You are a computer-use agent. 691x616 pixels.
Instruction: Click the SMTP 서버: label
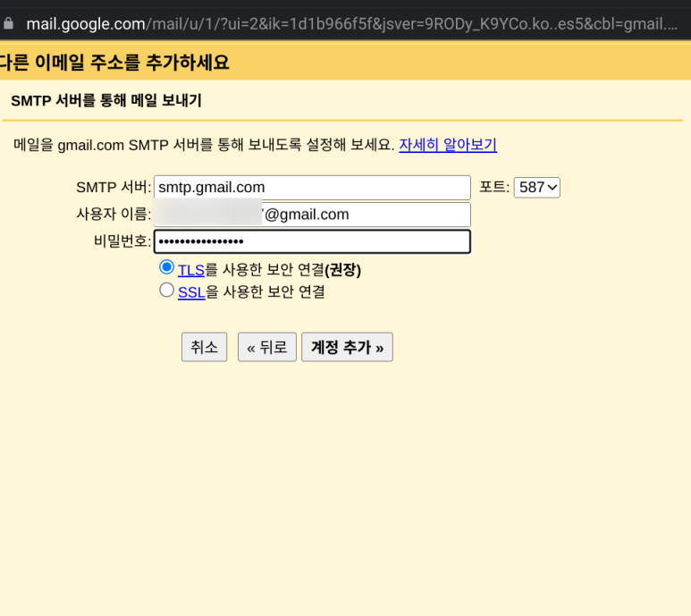coord(114,187)
